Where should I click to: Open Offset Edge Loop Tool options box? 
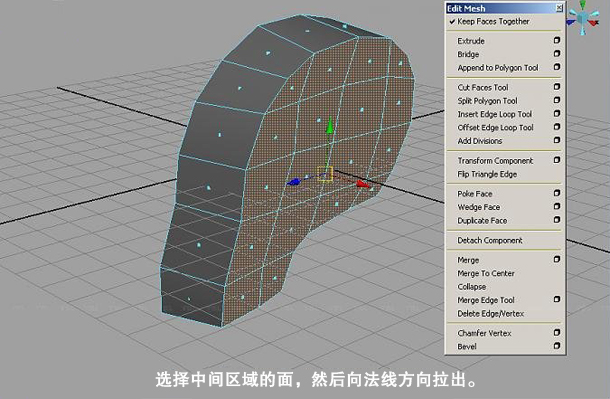click(x=557, y=127)
